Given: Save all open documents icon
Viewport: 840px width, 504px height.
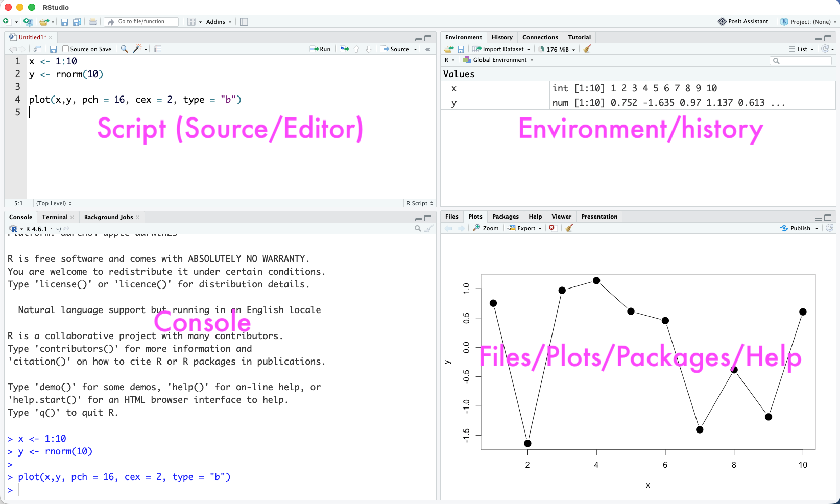Looking at the screenshot, I should pos(77,22).
